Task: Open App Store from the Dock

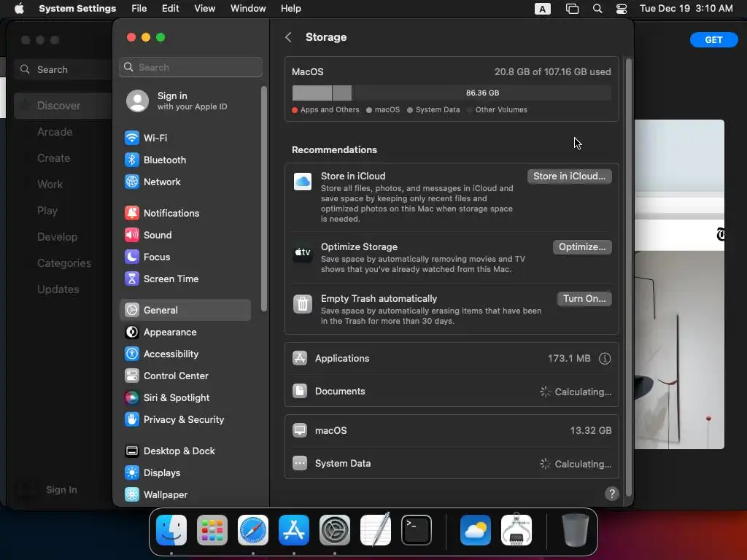Action: click(294, 530)
